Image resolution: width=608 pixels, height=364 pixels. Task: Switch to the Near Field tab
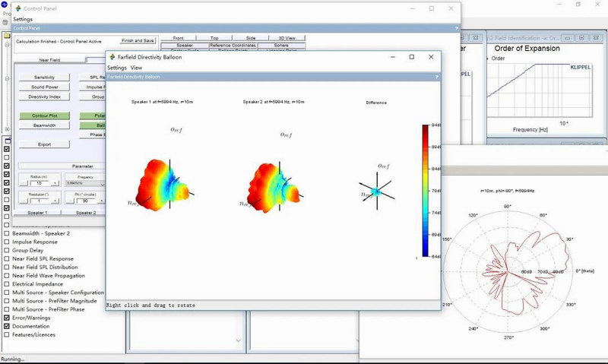coord(51,60)
